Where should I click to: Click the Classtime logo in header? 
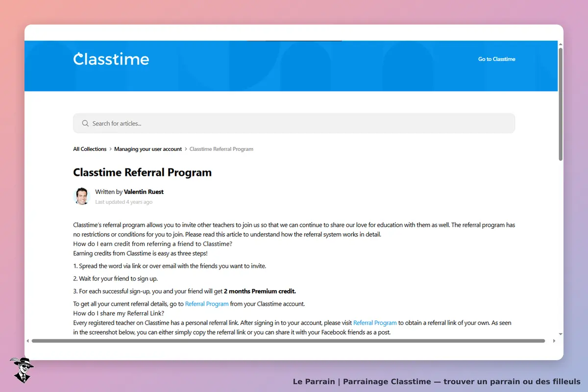[111, 59]
